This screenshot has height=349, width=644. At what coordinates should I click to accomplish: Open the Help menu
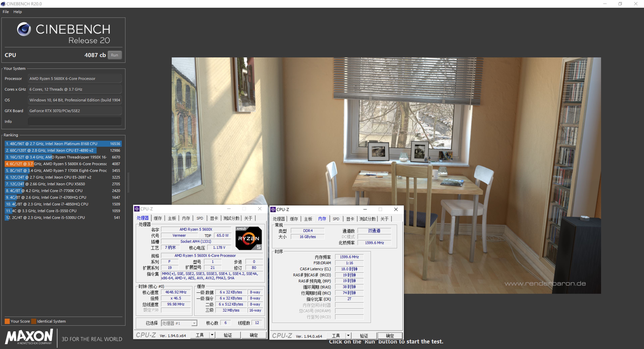click(17, 12)
